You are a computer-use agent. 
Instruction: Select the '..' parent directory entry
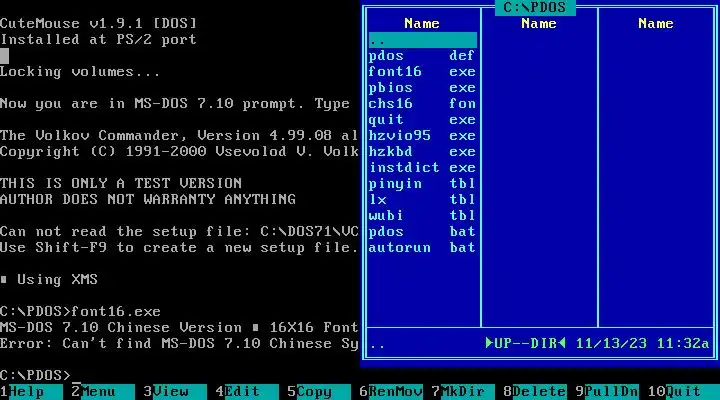point(422,40)
